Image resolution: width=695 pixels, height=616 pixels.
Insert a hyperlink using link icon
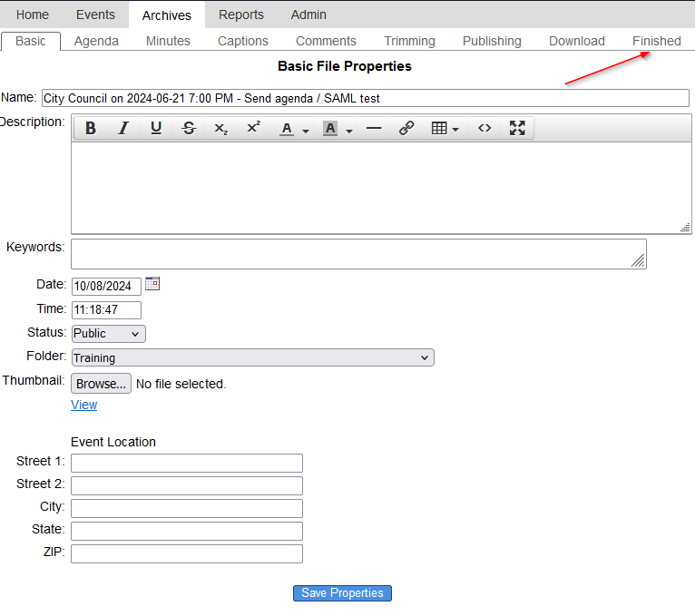pyautogui.click(x=406, y=129)
